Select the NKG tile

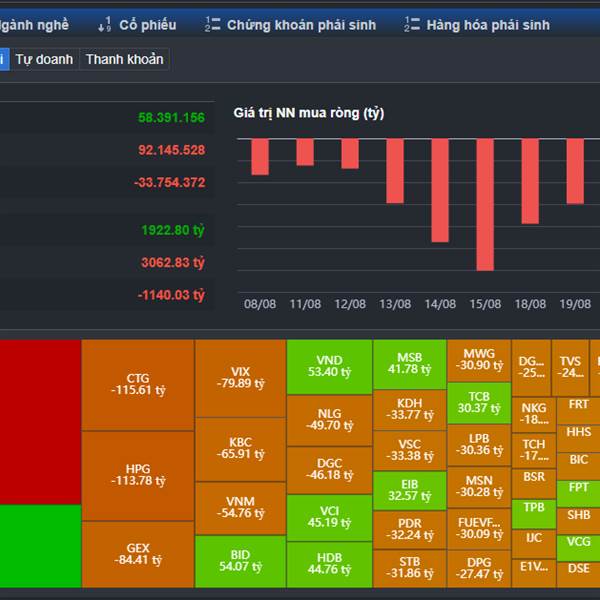click(x=534, y=414)
